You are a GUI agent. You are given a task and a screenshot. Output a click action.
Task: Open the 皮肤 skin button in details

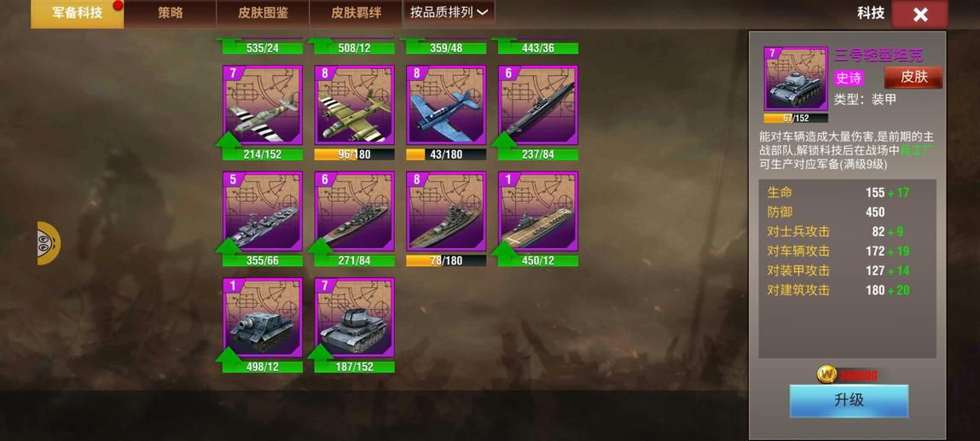coord(913,78)
